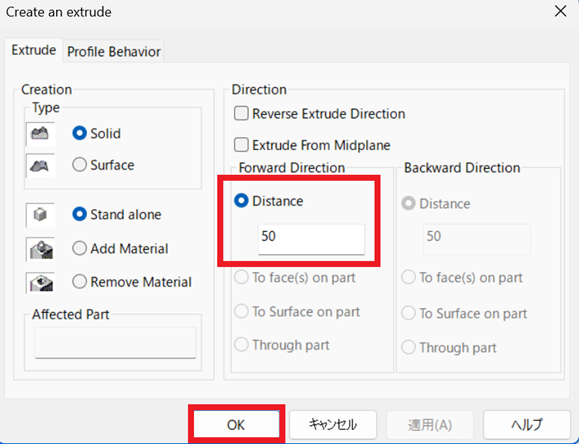This screenshot has height=444, width=579.
Task: Open help with the ヘルプ button
Action: (x=527, y=424)
